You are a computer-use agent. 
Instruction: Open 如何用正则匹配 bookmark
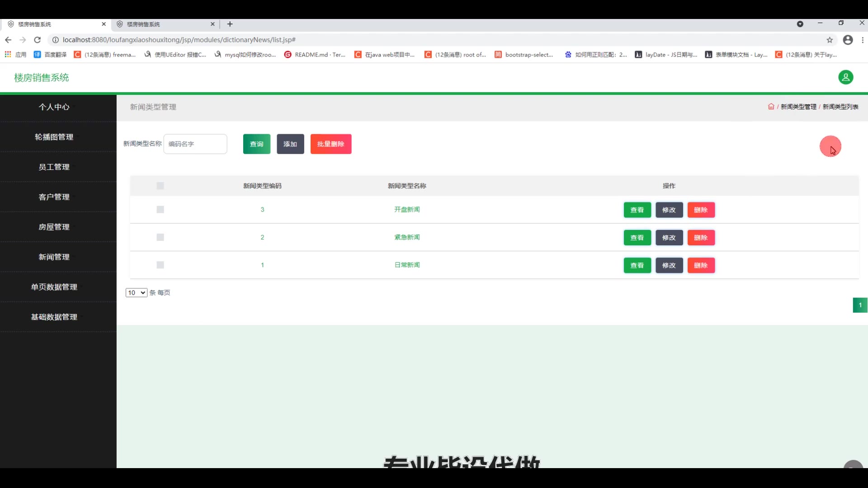pyautogui.click(x=596, y=54)
